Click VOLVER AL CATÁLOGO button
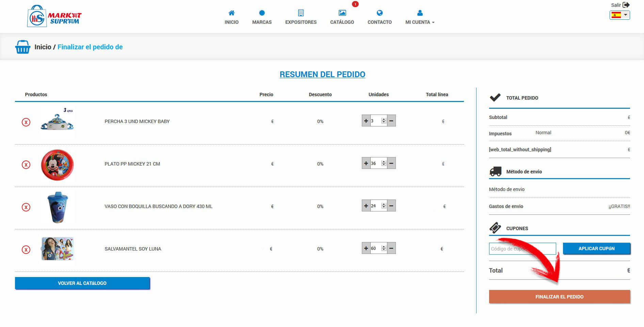Image resolution: width=644 pixels, height=327 pixels. click(82, 283)
